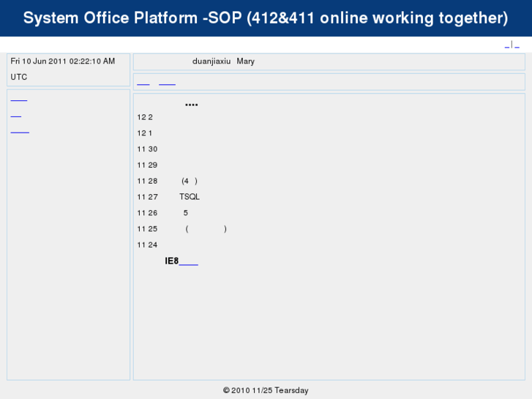
Task: Open the last small link right of the top-right separator
Action: click(x=517, y=45)
